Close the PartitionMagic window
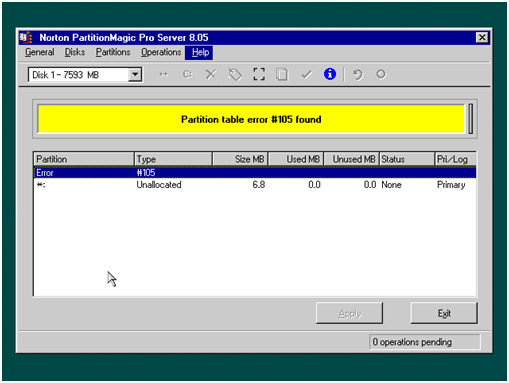The image size is (509, 383). pyautogui.click(x=482, y=37)
